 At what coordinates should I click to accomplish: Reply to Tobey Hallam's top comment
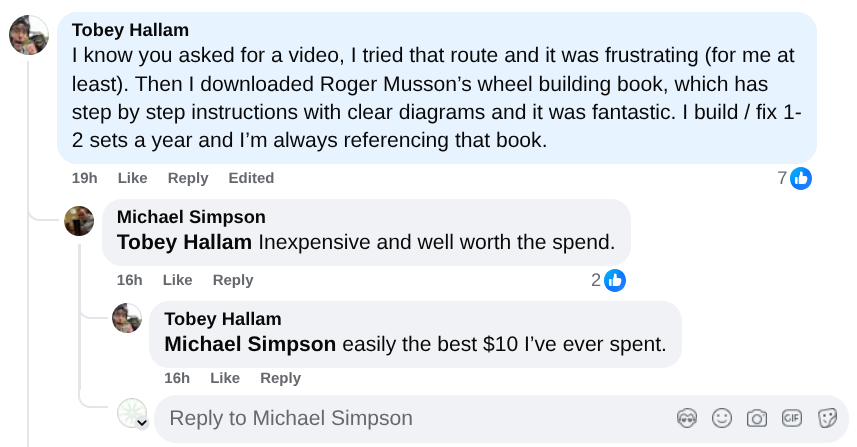[x=188, y=178]
